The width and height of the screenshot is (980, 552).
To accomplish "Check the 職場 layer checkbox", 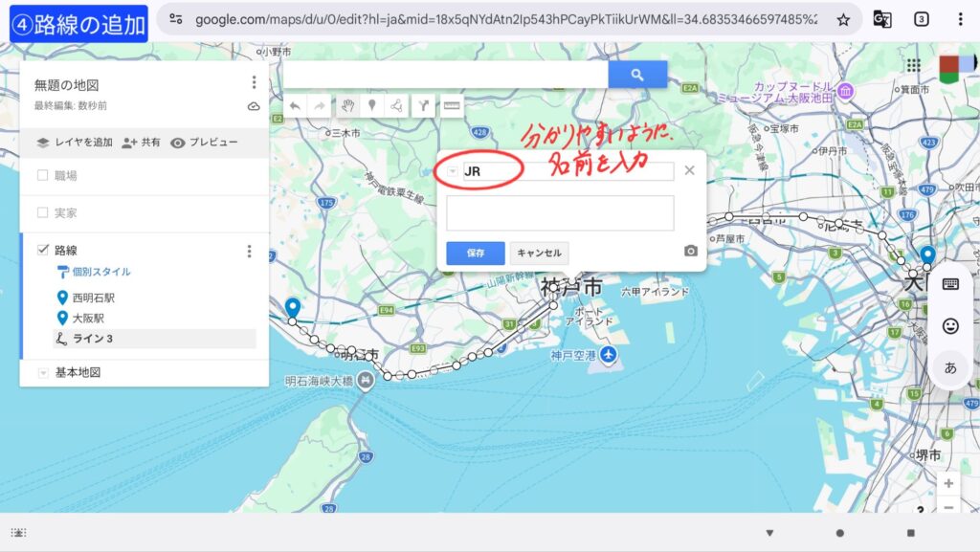I will (x=42, y=175).
